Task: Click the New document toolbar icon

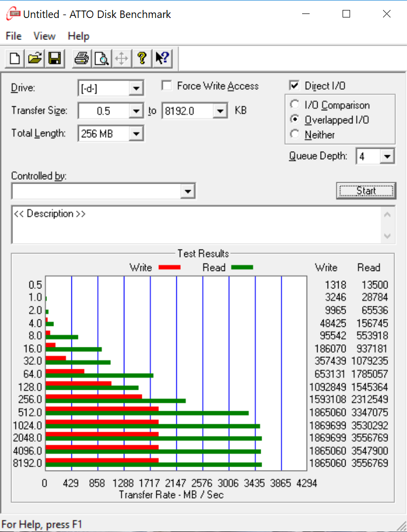Action: [x=14, y=58]
